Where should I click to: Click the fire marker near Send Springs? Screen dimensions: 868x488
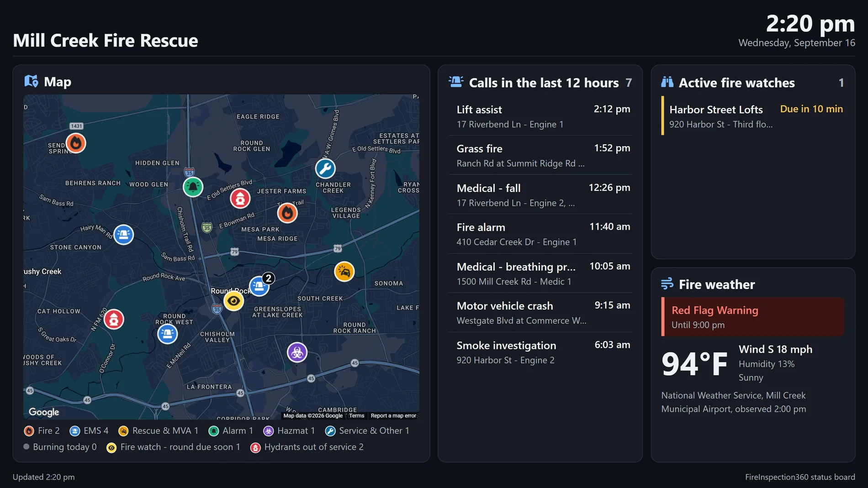coord(76,143)
